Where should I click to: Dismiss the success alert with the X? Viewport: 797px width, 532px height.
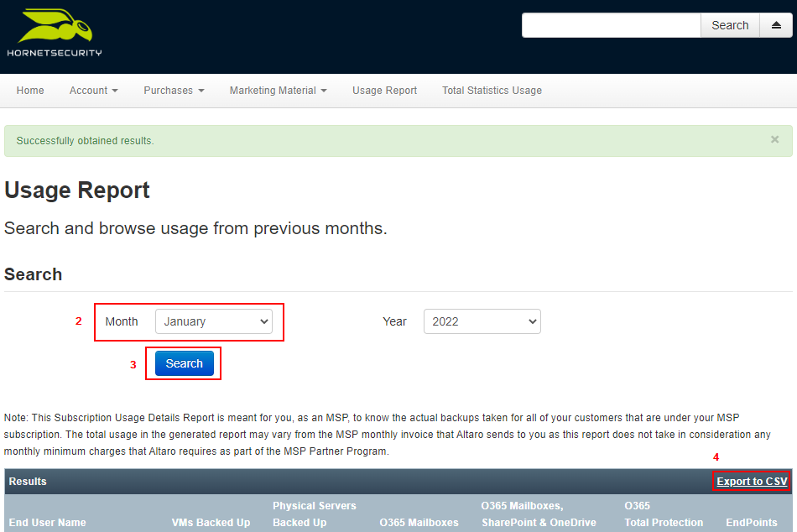pyautogui.click(x=774, y=139)
